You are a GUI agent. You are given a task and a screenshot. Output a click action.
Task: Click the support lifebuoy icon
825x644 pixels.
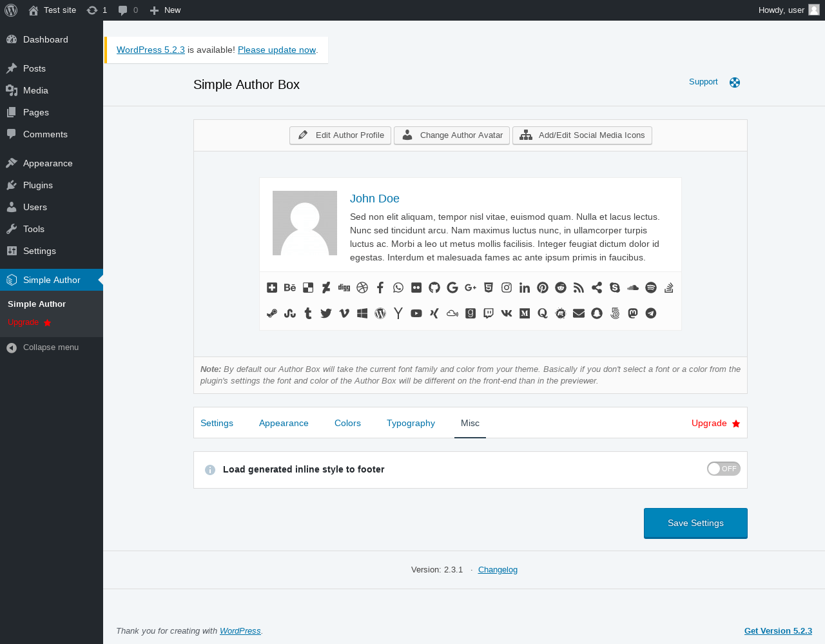(x=735, y=83)
